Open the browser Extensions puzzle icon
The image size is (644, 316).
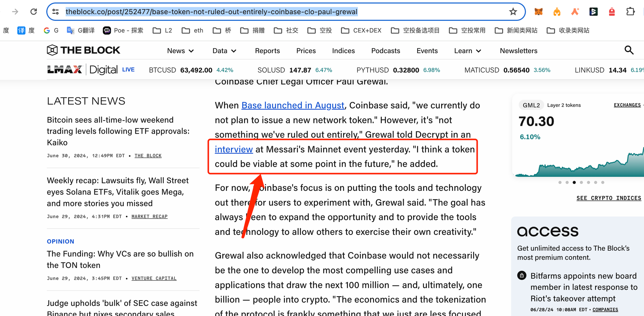coord(630,12)
